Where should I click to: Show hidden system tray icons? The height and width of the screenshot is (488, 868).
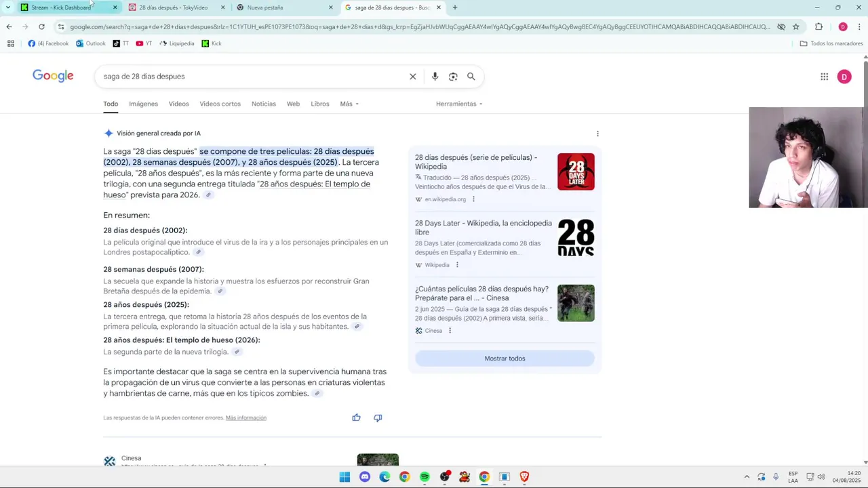[x=747, y=476]
